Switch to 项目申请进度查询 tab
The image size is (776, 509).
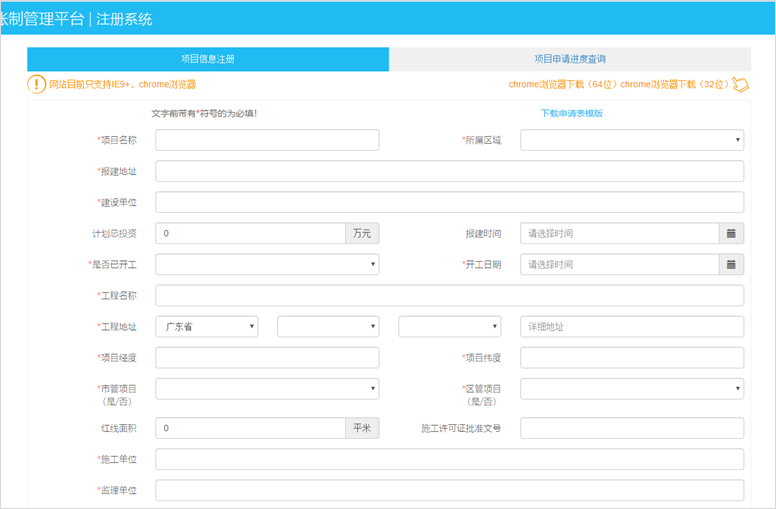[569, 59]
